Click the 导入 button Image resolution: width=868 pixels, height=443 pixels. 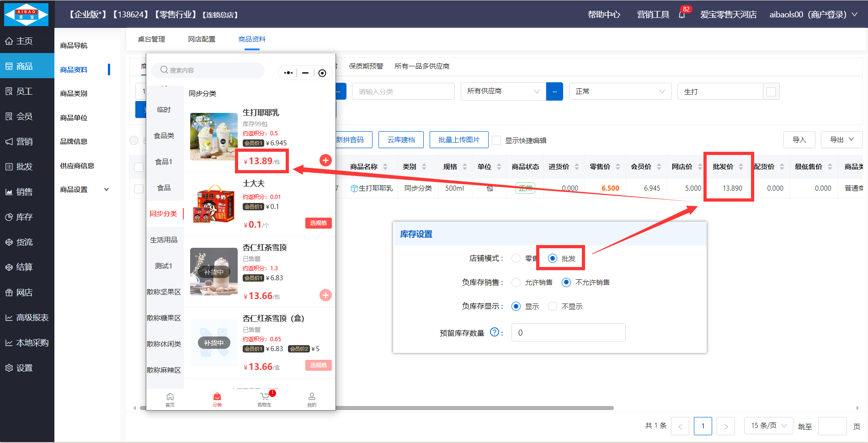pyautogui.click(x=799, y=140)
